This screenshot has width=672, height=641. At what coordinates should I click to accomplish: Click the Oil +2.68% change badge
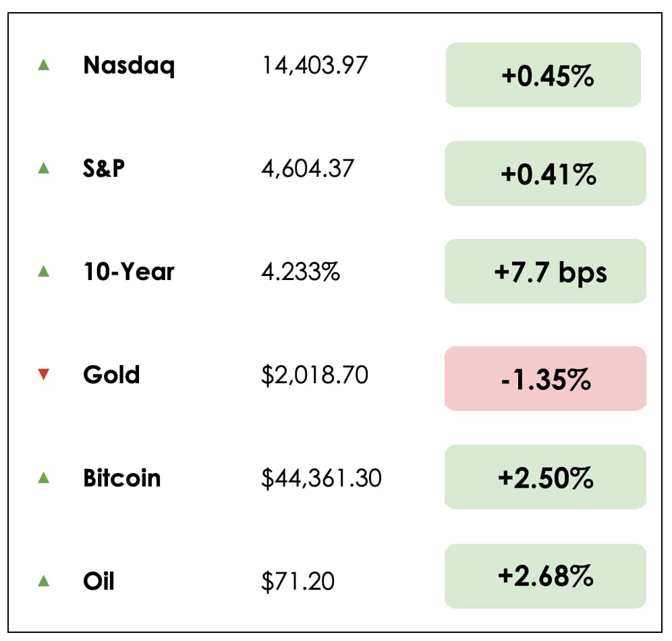pyautogui.click(x=545, y=576)
